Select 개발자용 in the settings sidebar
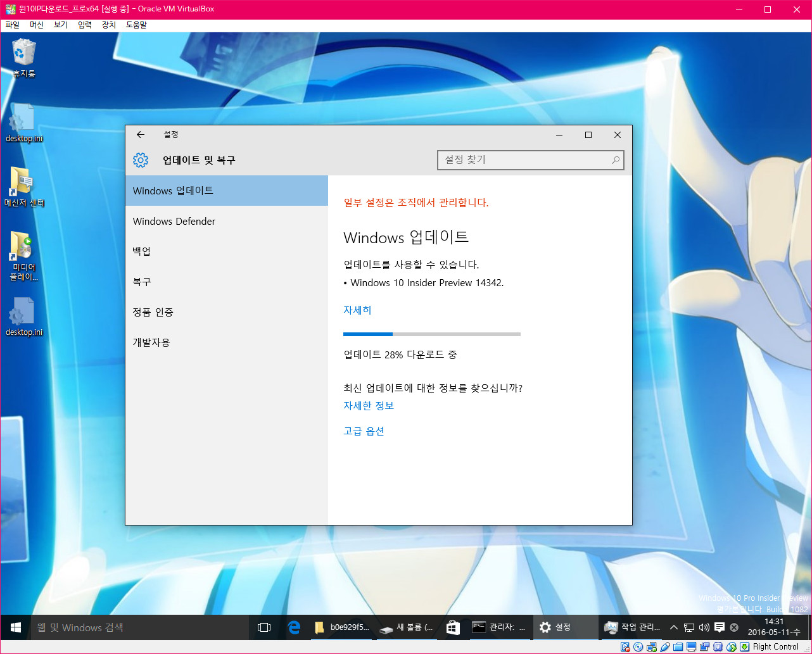Screen dimensions: 812x654 [227, 343]
